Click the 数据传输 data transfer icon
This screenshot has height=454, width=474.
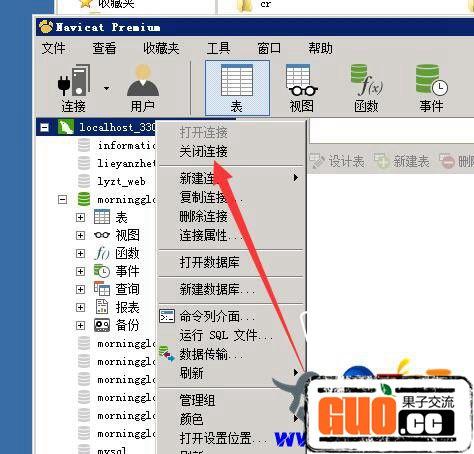tap(166, 354)
